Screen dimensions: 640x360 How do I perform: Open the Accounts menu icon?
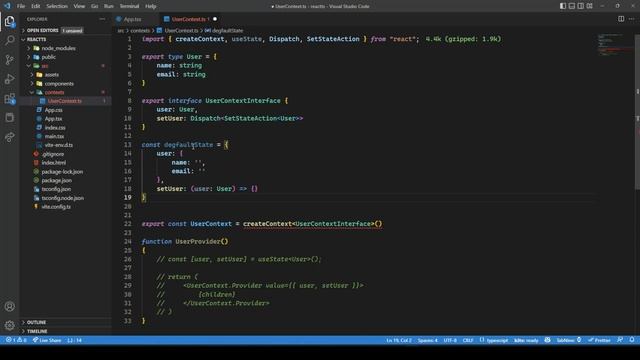9,307
